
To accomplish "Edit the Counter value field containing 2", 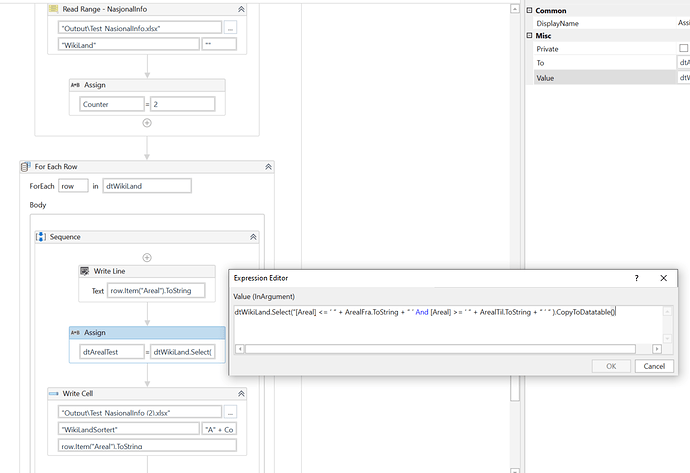I will click(183, 104).
